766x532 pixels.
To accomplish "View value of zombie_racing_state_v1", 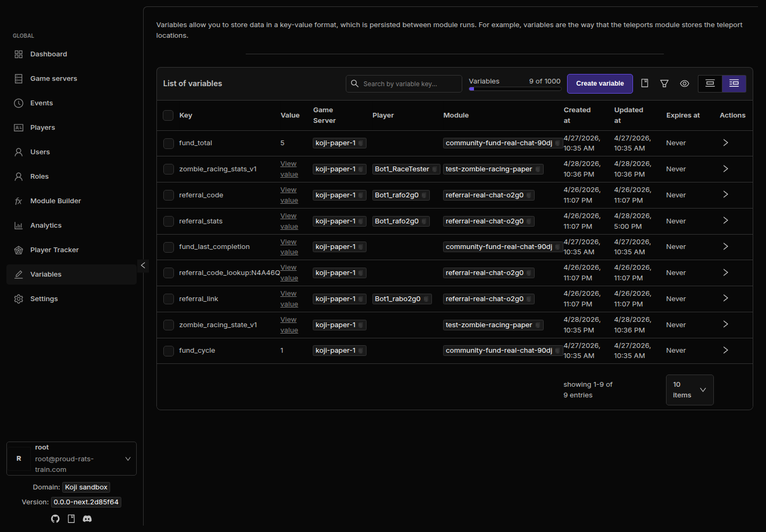I will pos(289,325).
